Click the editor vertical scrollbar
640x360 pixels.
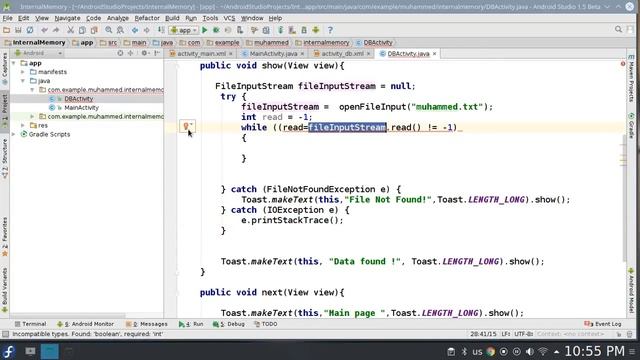pos(623,198)
